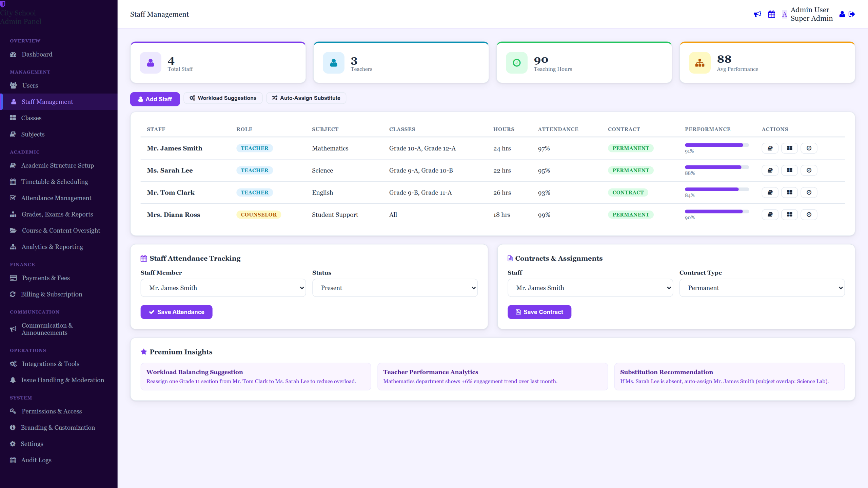Viewport: 868px width, 488px height.
Task: Click Mr. James Smith performance progress bar
Action: point(717,145)
